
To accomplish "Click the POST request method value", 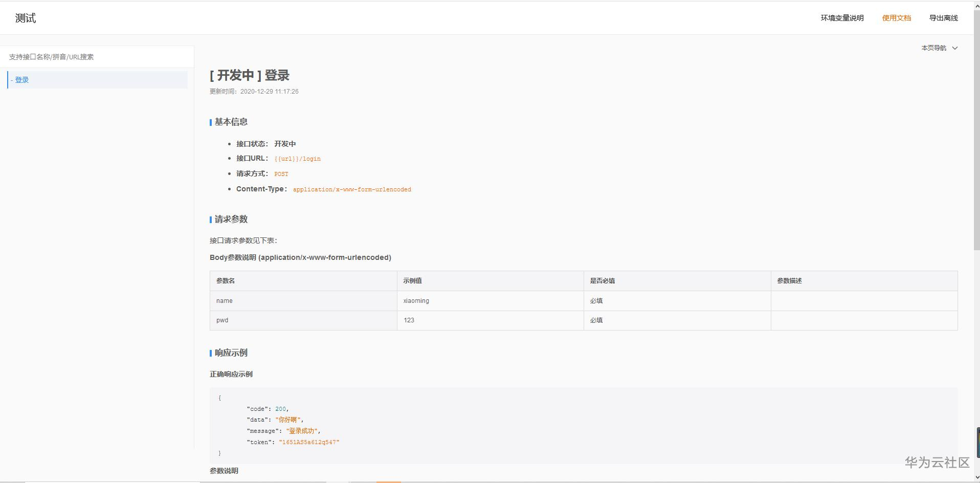I will click(x=281, y=174).
